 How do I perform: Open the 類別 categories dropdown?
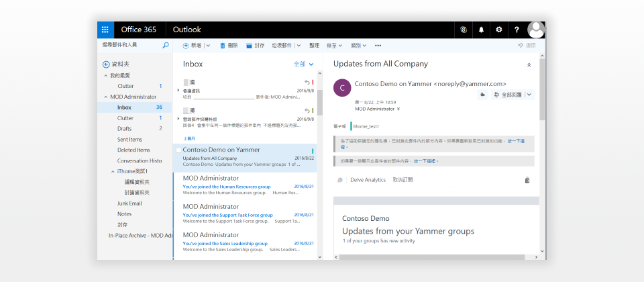[x=358, y=46]
